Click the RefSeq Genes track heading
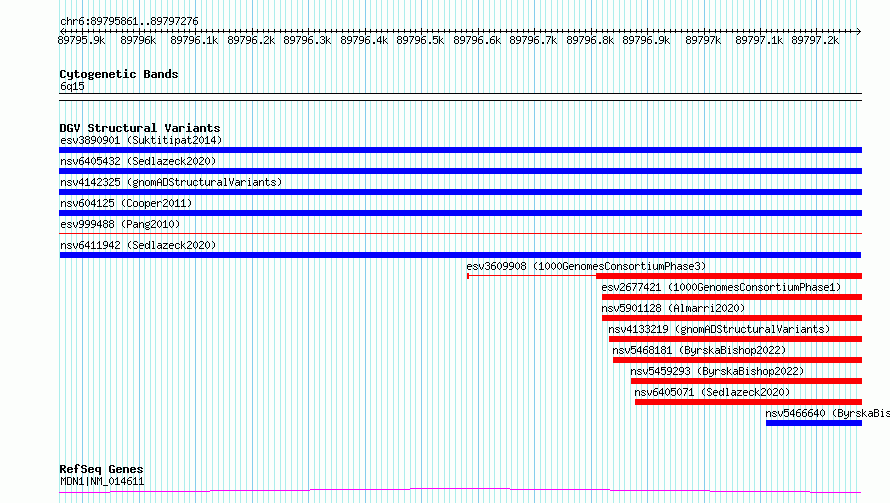 pyautogui.click(x=101, y=470)
